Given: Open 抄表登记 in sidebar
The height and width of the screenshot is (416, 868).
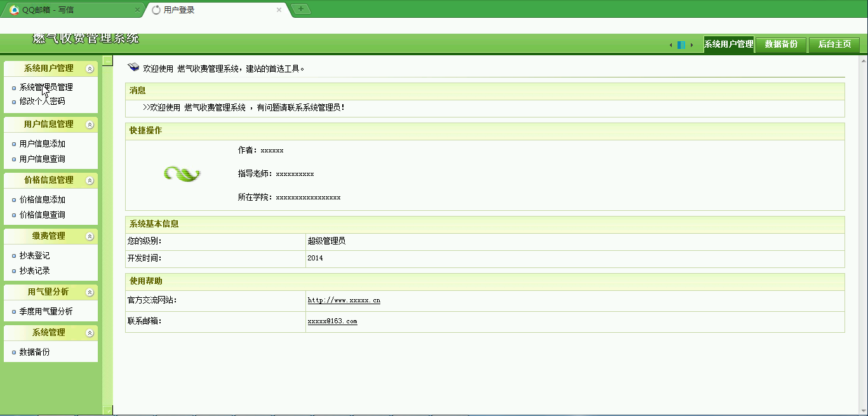Looking at the screenshot, I should (34, 256).
